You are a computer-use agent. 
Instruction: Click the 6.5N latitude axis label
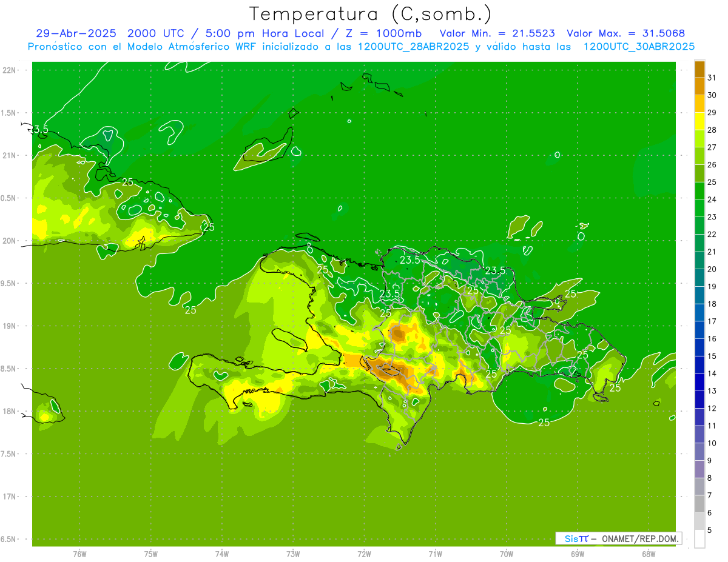pos(8,539)
